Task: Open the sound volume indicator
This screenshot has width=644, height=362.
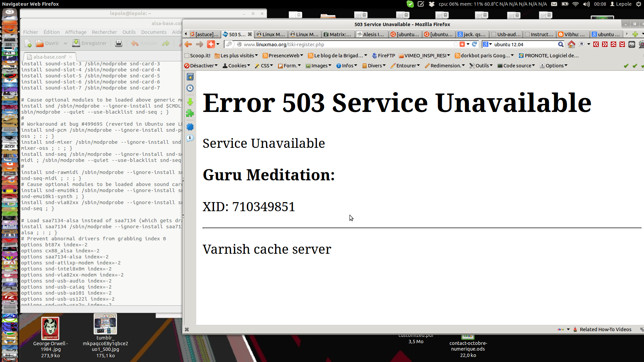Action: [586, 4]
